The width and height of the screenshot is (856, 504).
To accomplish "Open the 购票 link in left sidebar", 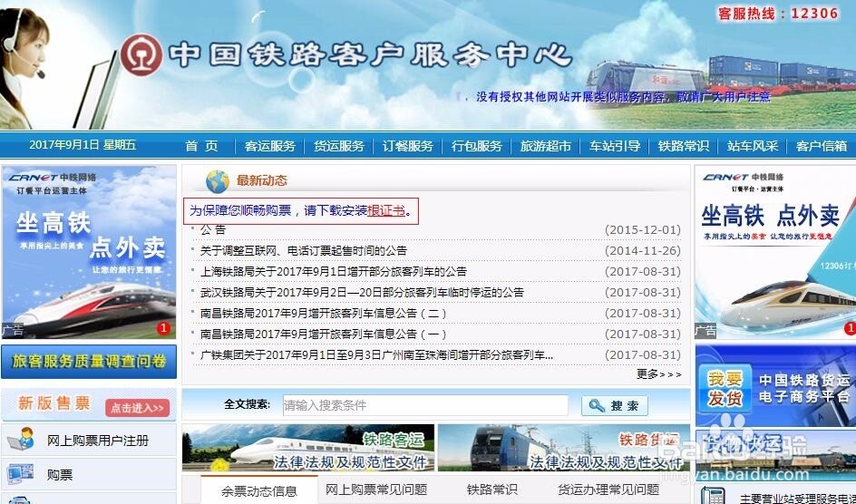I will tap(60, 475).
